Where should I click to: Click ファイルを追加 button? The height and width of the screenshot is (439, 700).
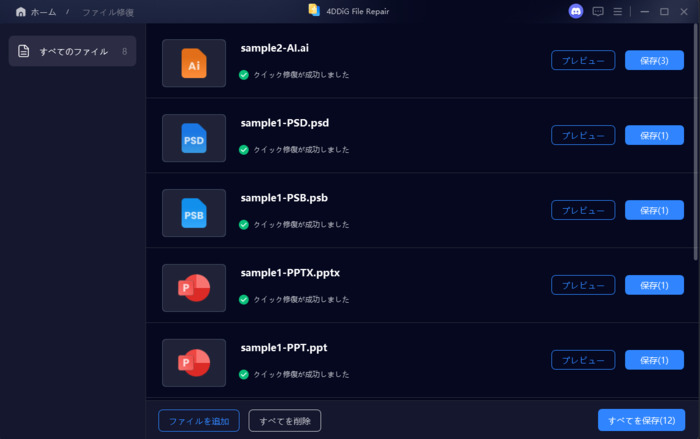pyautogui.click(x=199, y=421)
